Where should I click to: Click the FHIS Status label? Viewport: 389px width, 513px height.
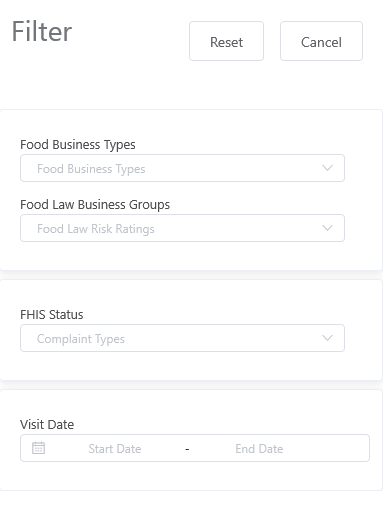[x=52, y=315]
